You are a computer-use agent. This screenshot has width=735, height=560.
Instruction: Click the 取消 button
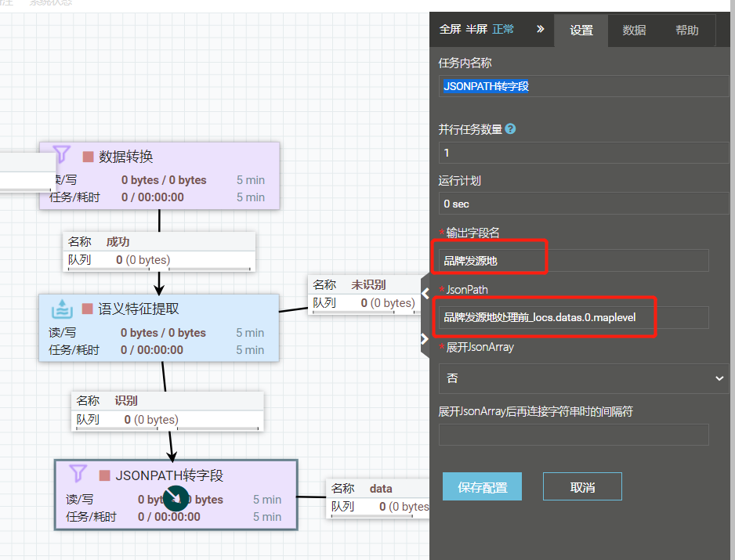pos(582,486)
